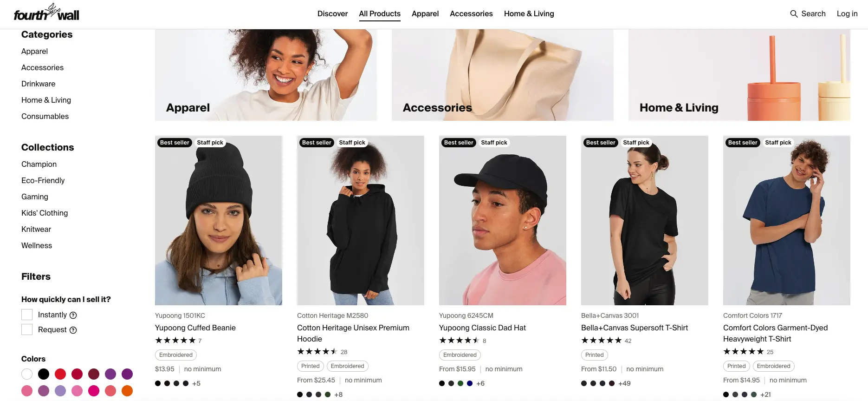Open the Knitwear collection

(36, 229)
